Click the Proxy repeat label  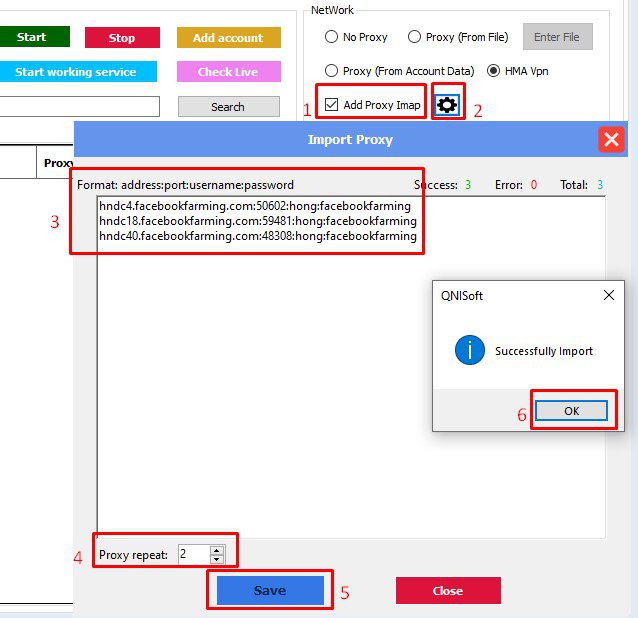pos(133,555)
